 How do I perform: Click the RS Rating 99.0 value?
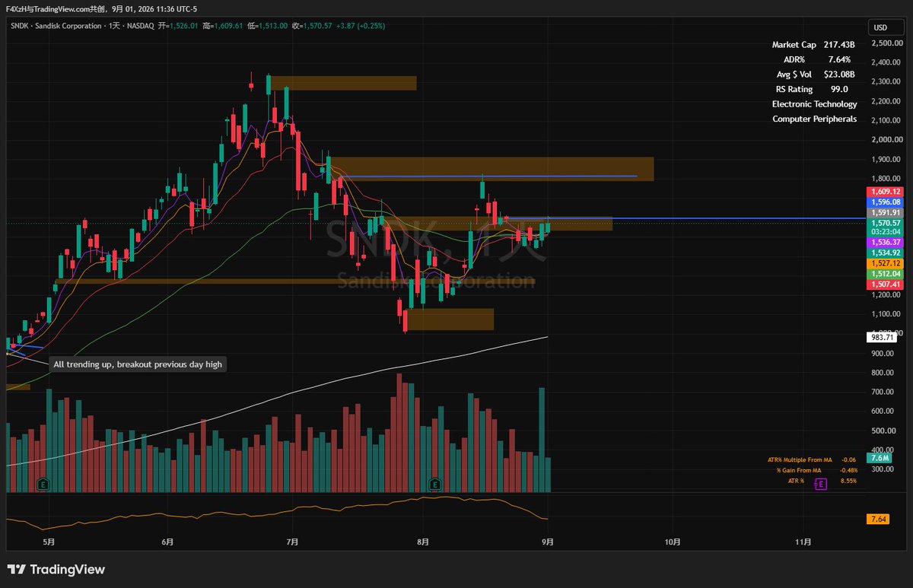(x=840, y=89)
